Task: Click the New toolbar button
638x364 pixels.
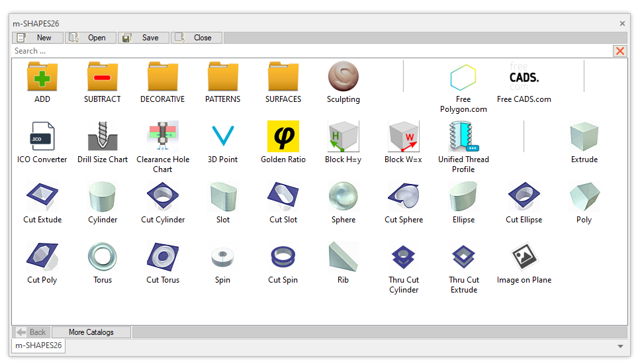Action: [x=38, y=38]
